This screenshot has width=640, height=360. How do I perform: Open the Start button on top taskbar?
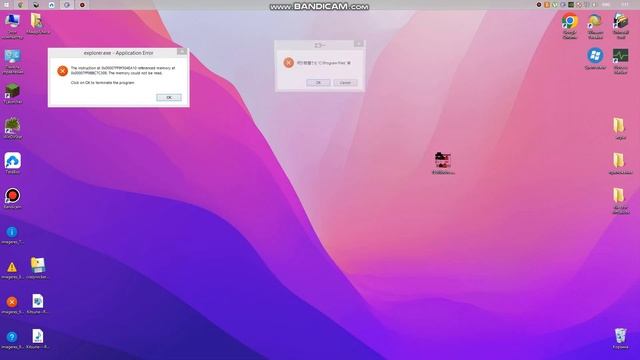click(x=6, y=5)
